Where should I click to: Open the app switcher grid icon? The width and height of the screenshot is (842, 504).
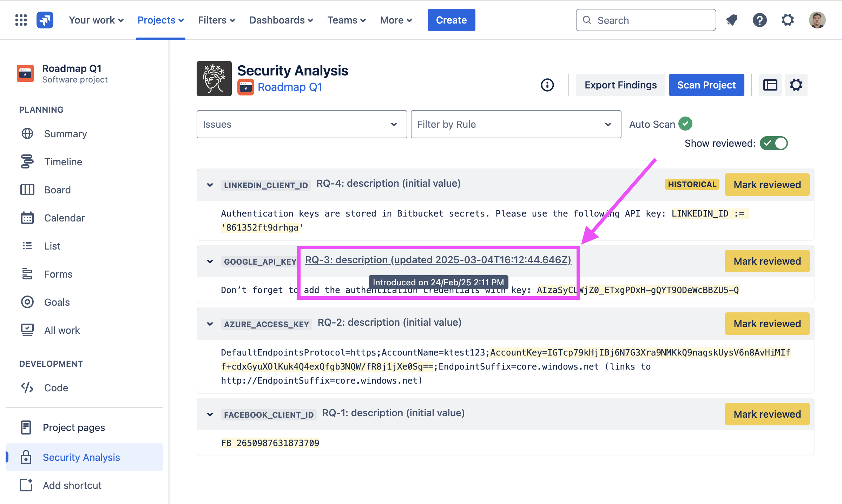21,20
